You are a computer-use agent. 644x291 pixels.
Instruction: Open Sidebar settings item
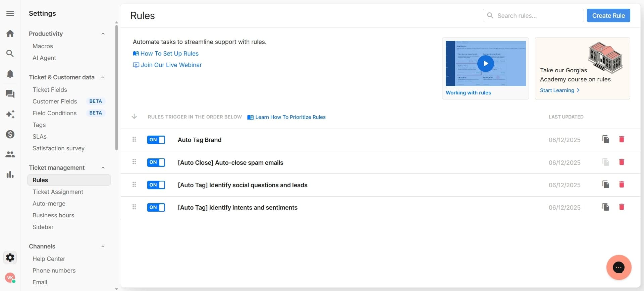click(43, 227)
